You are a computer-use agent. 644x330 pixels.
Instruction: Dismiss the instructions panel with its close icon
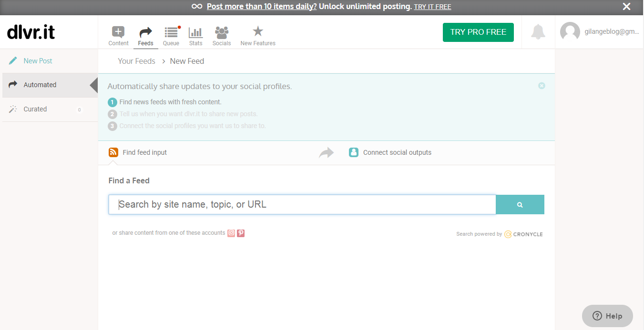[x=542, y=86]
